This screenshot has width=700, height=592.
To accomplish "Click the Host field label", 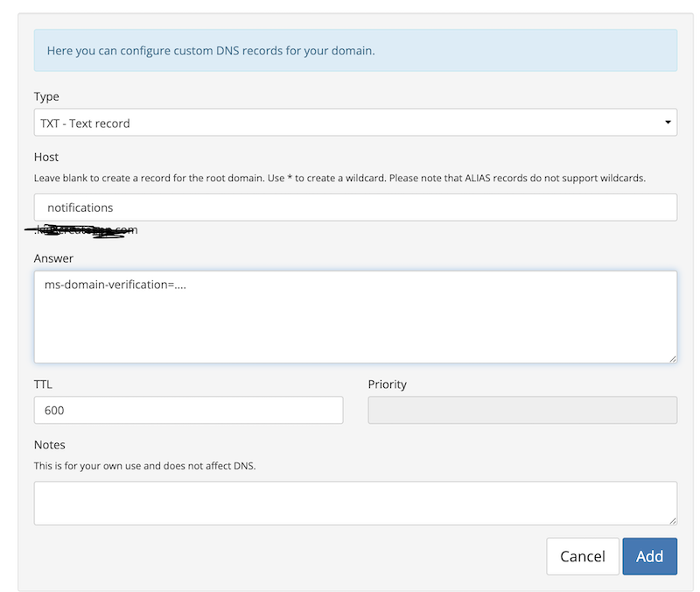I will pyautogui.click(x=46, y=157).
